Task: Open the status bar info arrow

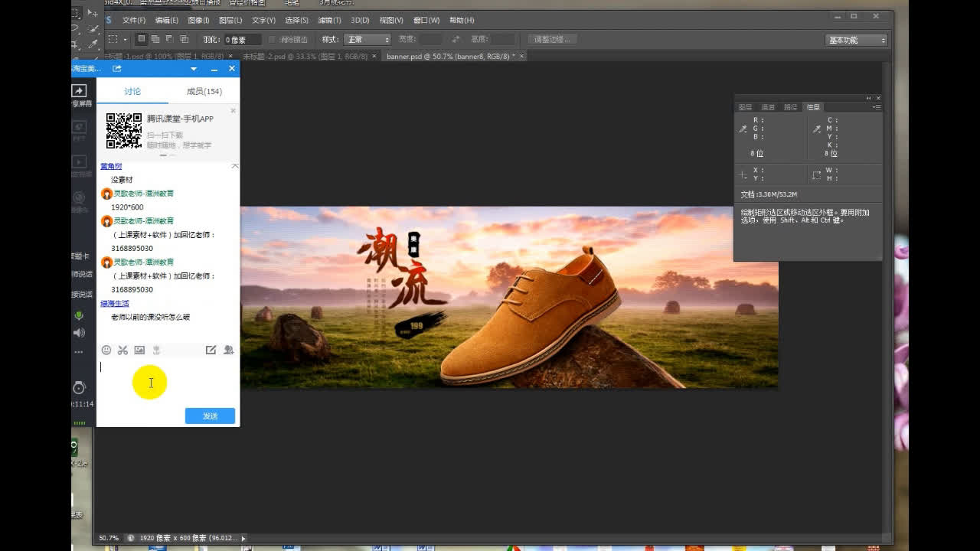Action: 243,539
